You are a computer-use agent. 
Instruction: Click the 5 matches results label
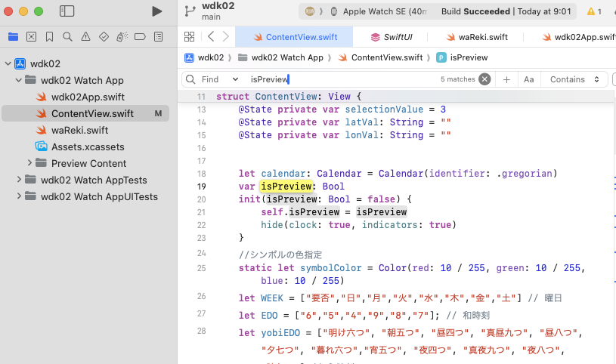pyautogui.click(x=458, y=79)
